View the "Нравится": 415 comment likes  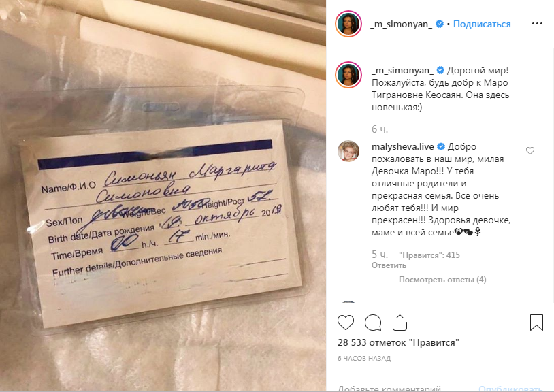click(x=429, y=255)
